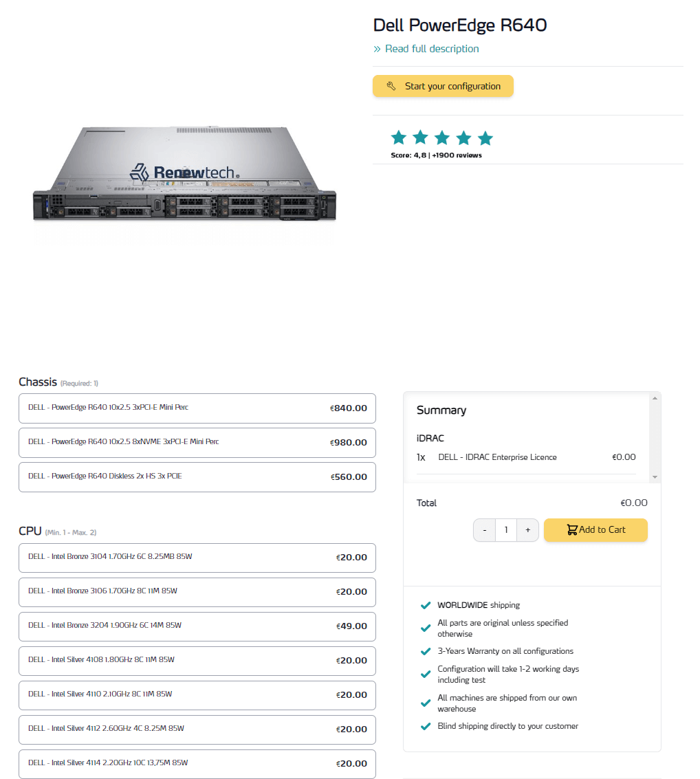This screenshot has height=779, width=700.
Task: Click the quantity input field
Action: pos(506,530)
